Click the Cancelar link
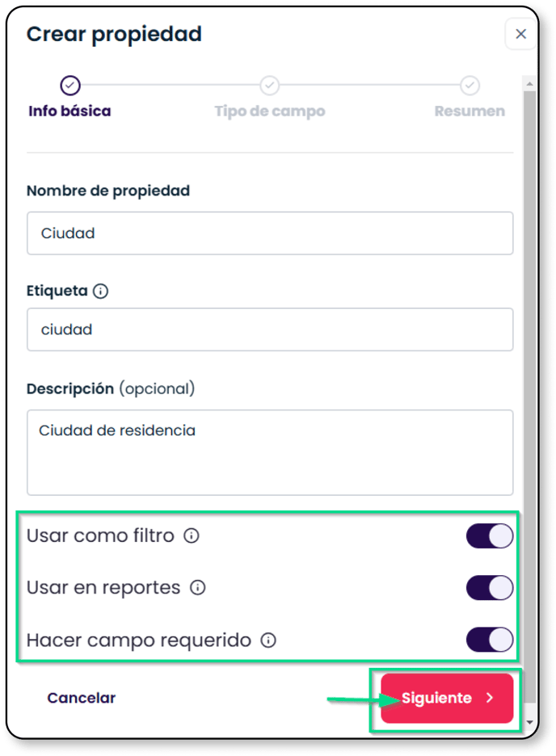 tap(82, 698)
